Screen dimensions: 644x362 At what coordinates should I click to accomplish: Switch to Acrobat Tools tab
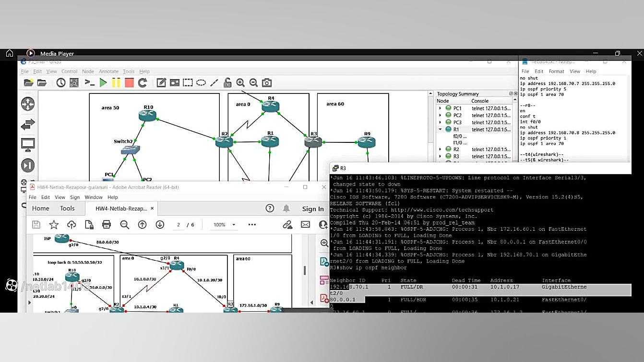67,209
